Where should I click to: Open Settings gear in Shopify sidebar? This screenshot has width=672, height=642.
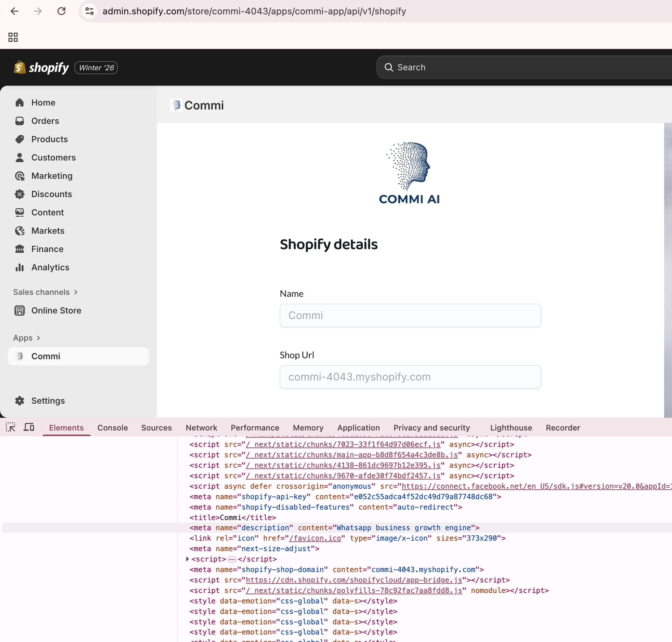click(20, 401)
